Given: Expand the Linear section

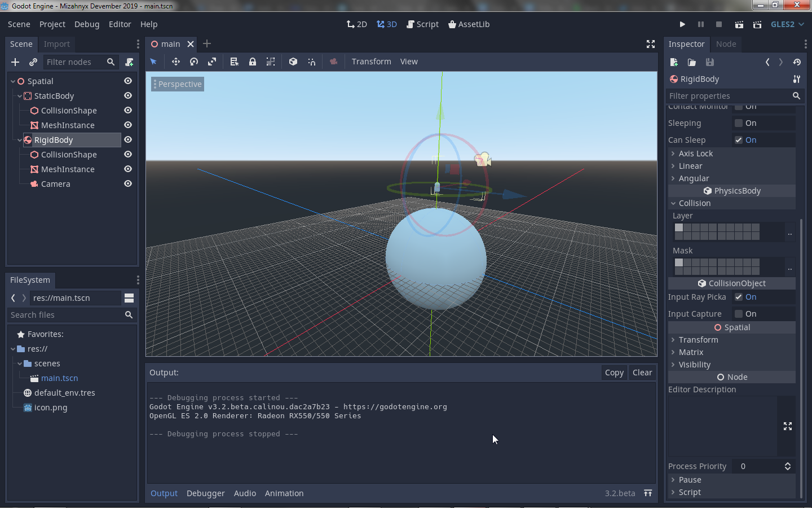Looking at the screenshot, I should pyautogui.click(x=732, y=166).
